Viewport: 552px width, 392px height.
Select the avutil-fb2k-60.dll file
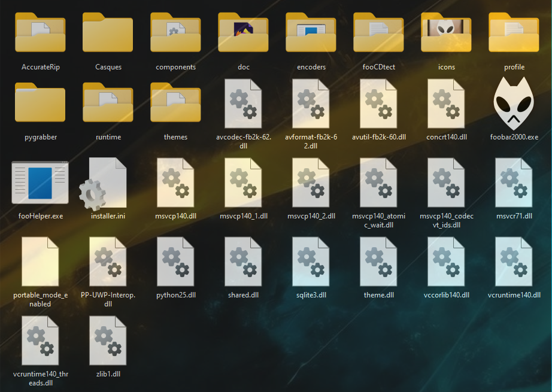(x=378, y=104)
